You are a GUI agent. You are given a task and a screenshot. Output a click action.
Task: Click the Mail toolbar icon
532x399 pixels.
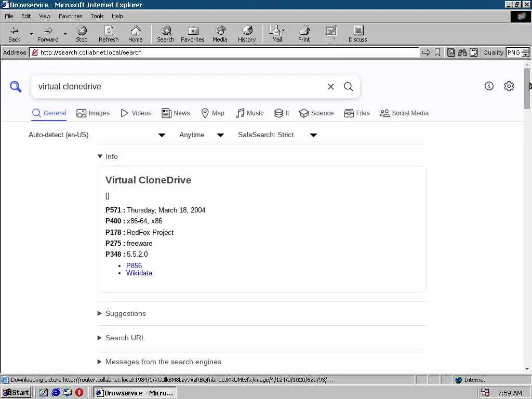pyautogui.click(x=277, y=34)
